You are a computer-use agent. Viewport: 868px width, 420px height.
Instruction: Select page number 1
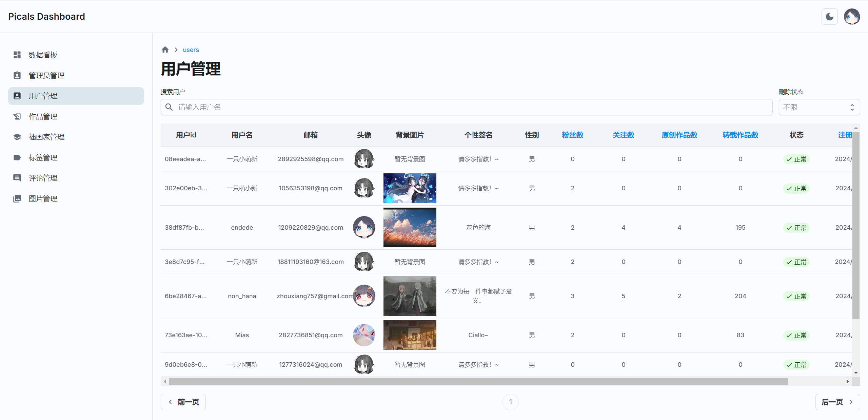pos(510,402)
